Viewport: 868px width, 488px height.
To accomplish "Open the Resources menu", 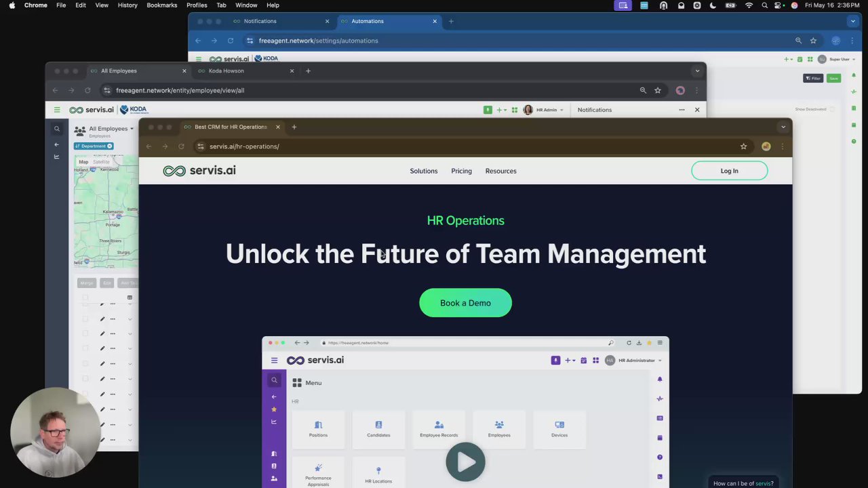I will [500, 171].
